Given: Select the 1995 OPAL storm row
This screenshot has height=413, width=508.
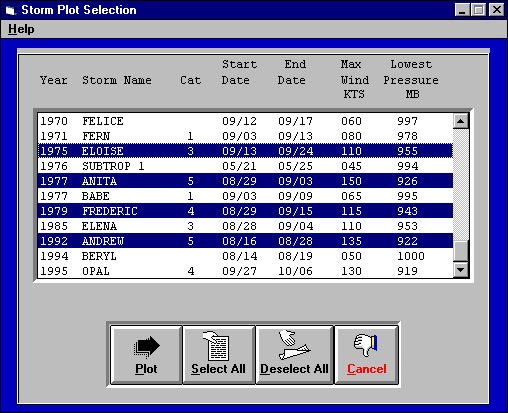Looking at the screenshot, I should click(245, 271).
